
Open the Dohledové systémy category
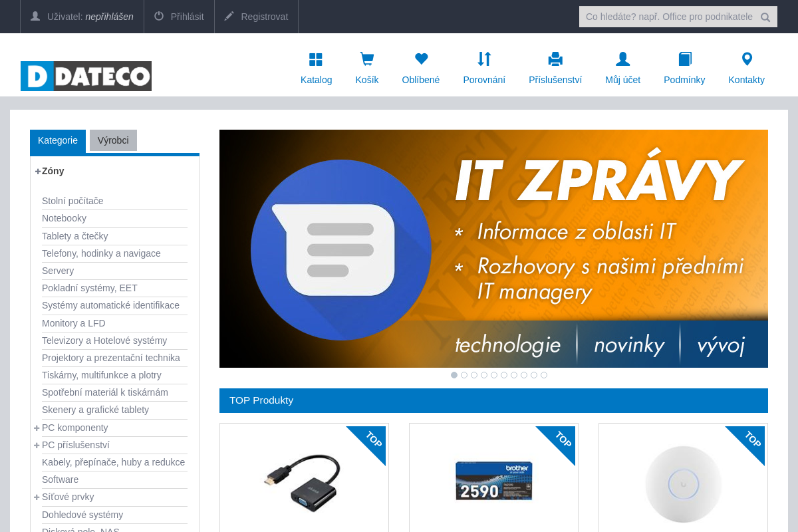point(82,515)
